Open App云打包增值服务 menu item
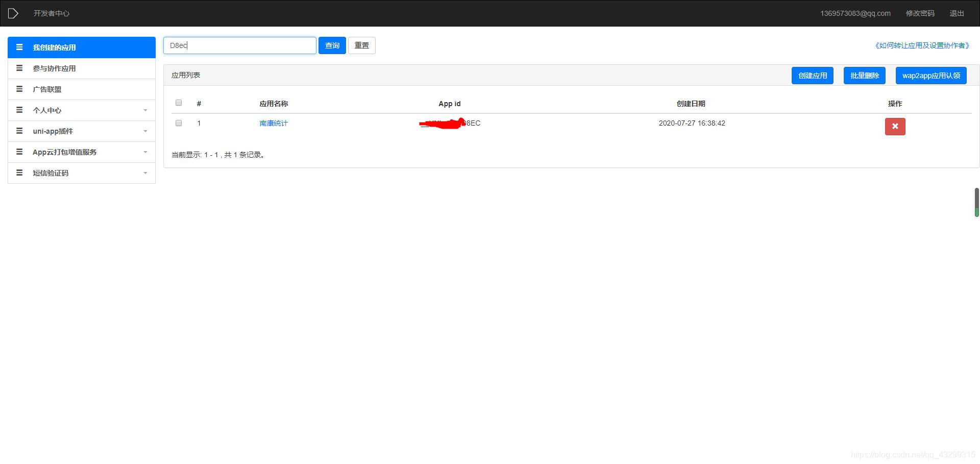The image size is (980, 464). (x=82, y=152)
